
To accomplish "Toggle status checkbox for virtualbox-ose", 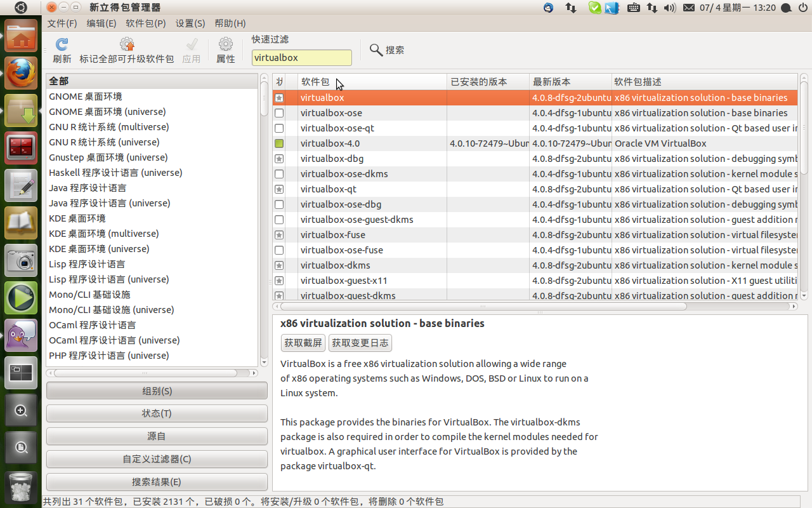I will (x=279, y=113).
